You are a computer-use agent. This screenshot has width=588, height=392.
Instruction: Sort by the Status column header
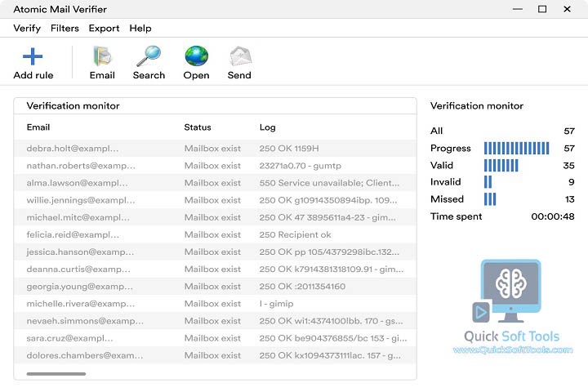click(x=198, y=127)
